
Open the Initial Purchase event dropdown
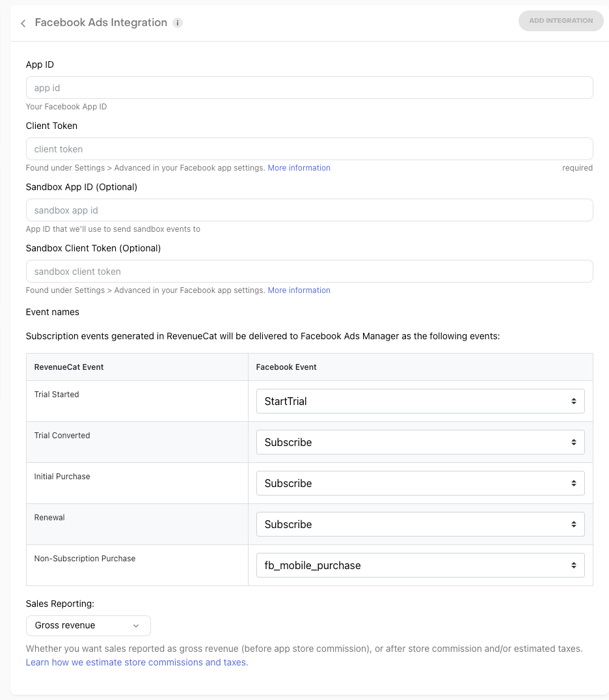[420, 483]
